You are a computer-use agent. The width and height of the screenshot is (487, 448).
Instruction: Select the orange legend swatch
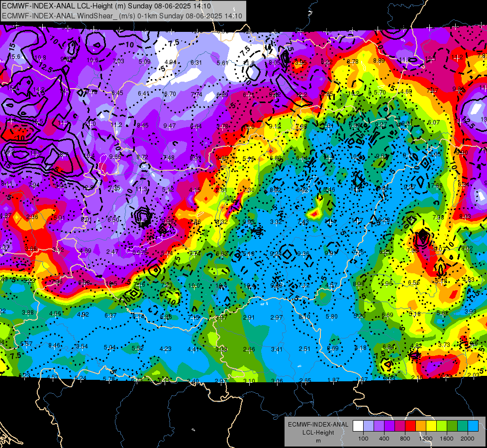point(421,426)
